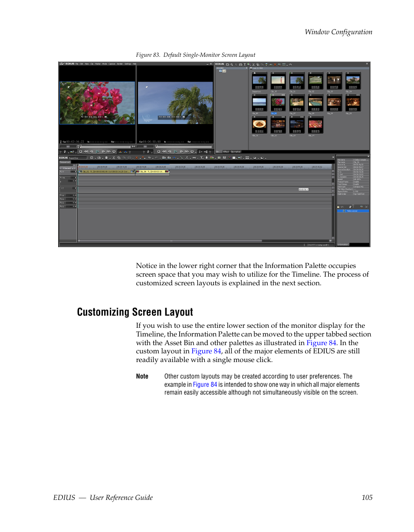Image resolution: width=414 pixels, height=532 pixels.
Task: Open the Clip menu in EDIUS
Action: [92, 64]
